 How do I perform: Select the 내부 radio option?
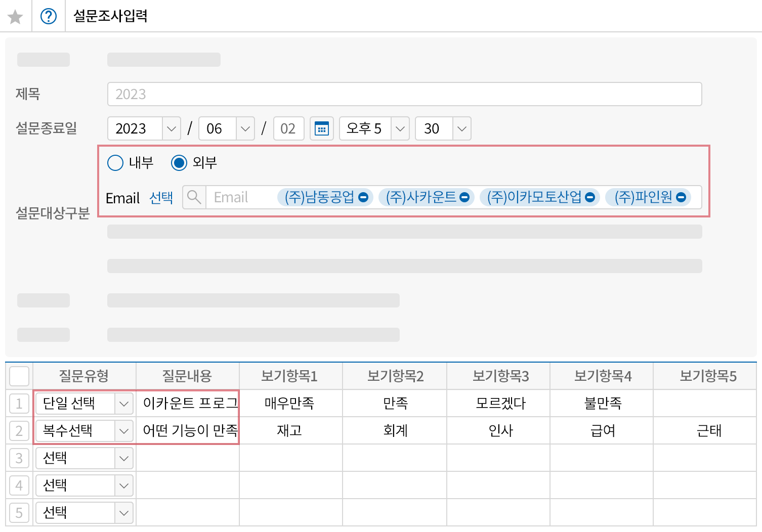[x=115, y=163]
